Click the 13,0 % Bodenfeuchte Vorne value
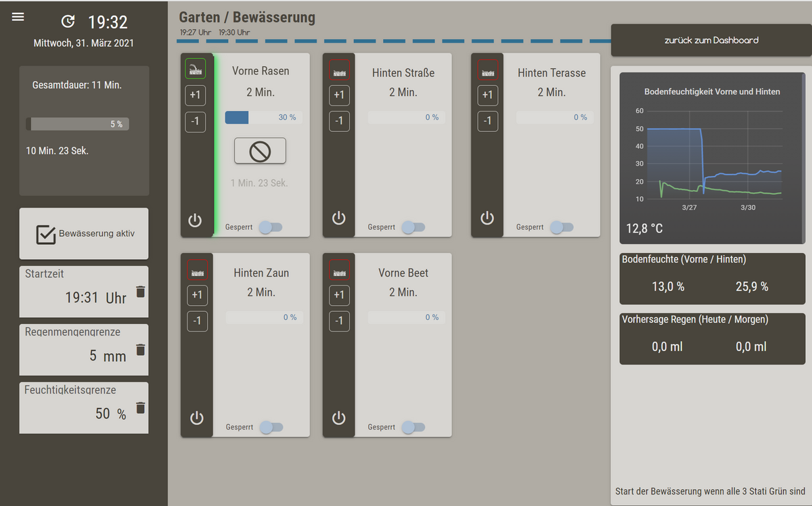This screenshot has width=812, height=506. click(668, 287)
